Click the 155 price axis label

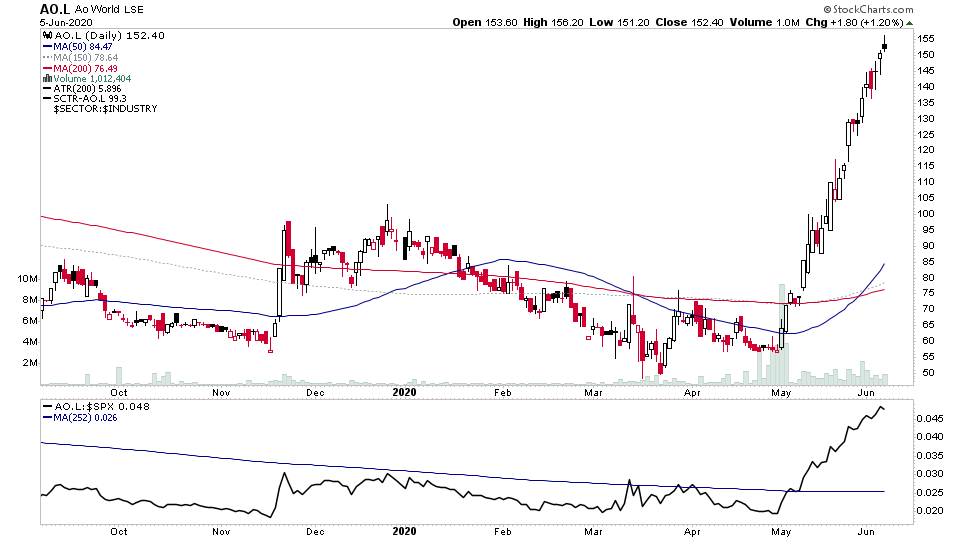(x=926, y=39)
